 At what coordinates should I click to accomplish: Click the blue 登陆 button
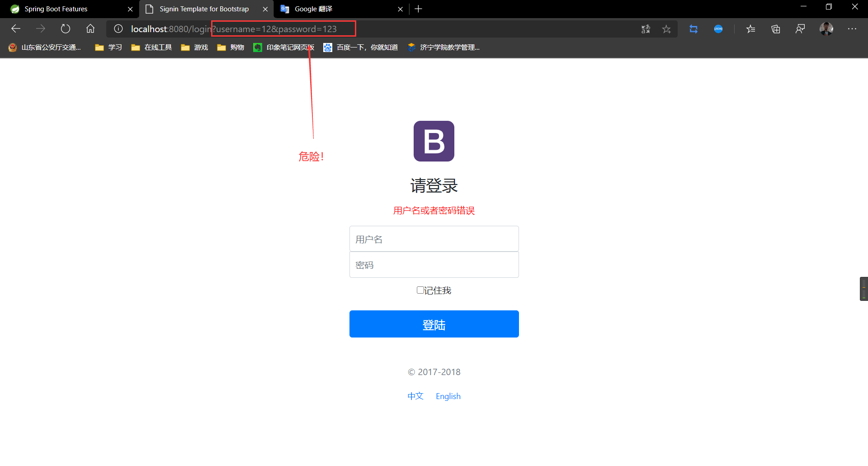tap(434, 324)
